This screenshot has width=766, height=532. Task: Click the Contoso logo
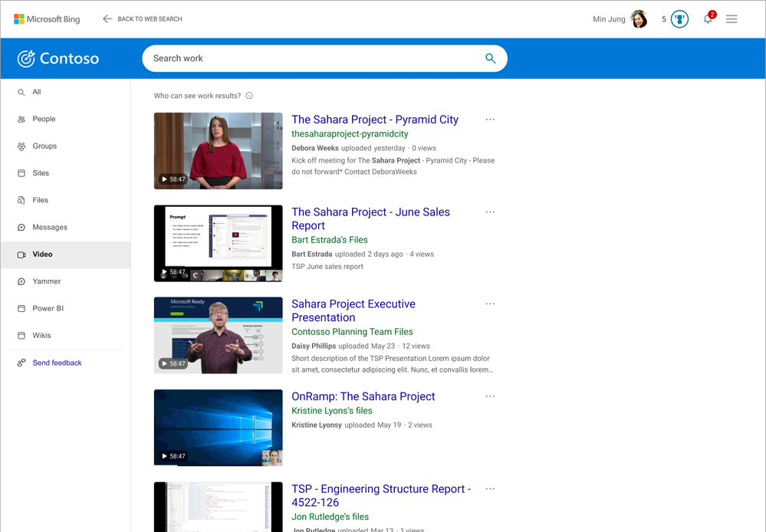coord(58,58)
